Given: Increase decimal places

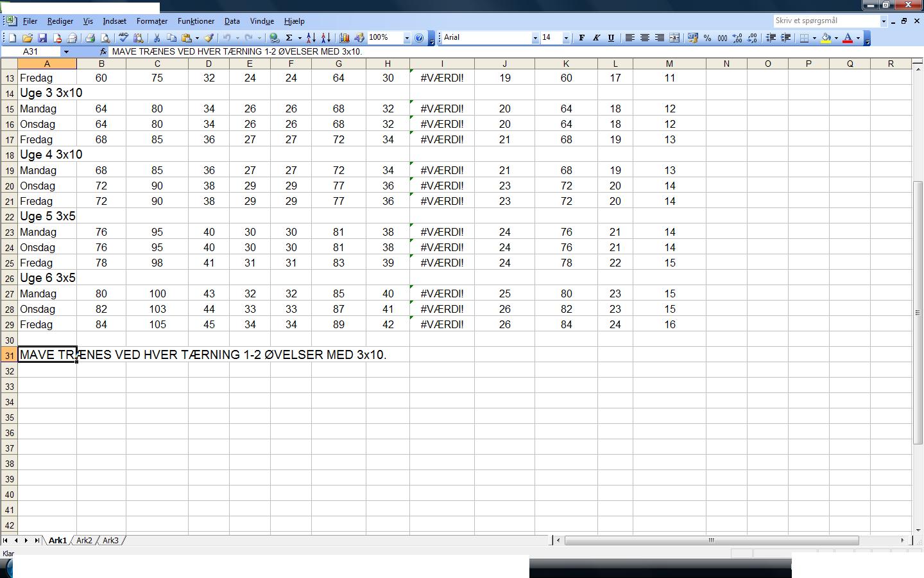Looking at the screenshot, I should [737, 38].
